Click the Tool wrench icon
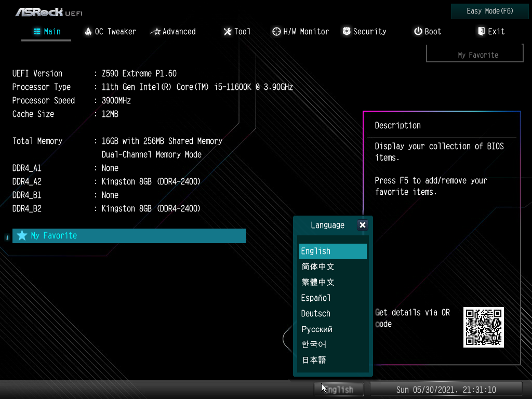Image resolution: width=532 pixels, height=399 pixels. [227, 32]
